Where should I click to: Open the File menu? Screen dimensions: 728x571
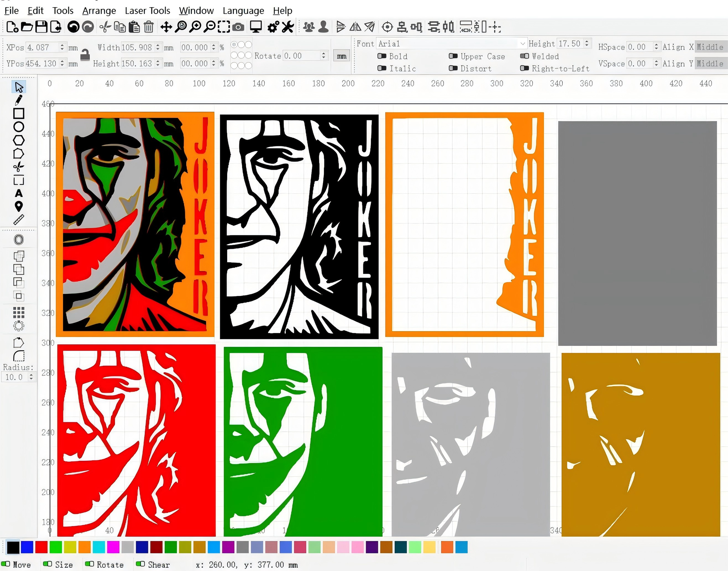tap(11, 11)
